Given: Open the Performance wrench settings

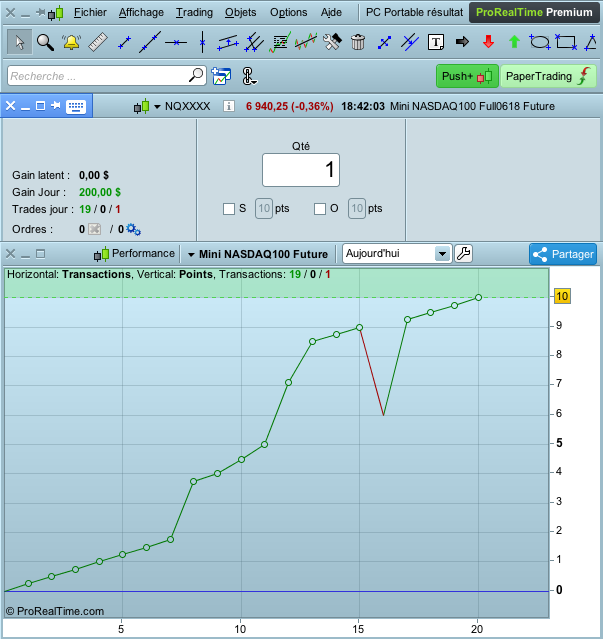Looking at the screenshot, I should tap(463, 253).
